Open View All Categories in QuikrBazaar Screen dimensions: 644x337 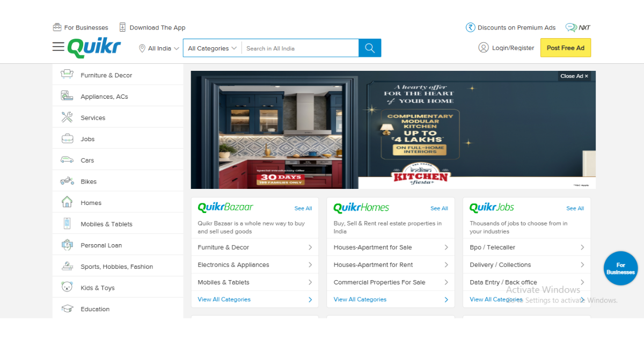tap(224, 299)
